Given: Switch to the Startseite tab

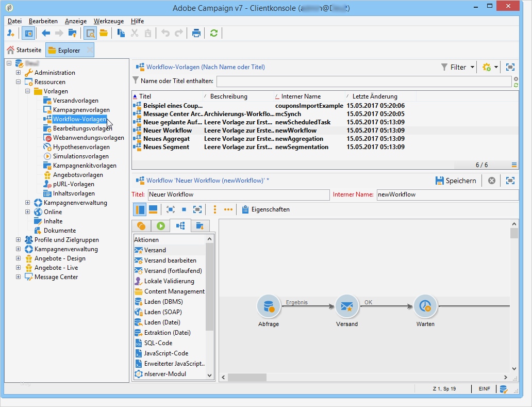Looking at the screenshot, I should [x=24, y=51].
